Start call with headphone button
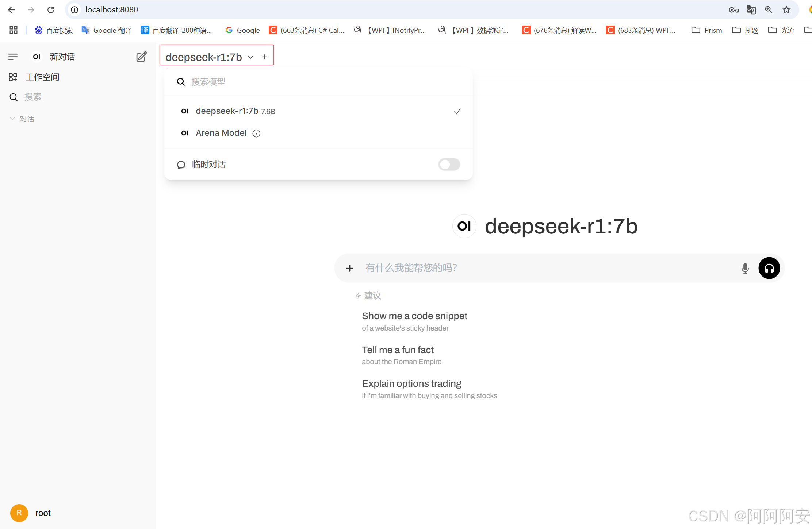The image size is (812, 529). [769, 268]
